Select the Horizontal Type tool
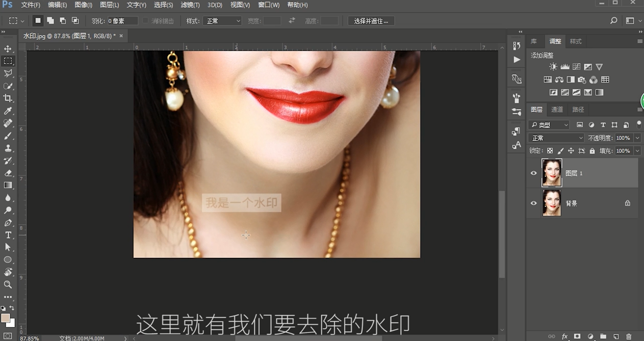 [x=8, y=235]
